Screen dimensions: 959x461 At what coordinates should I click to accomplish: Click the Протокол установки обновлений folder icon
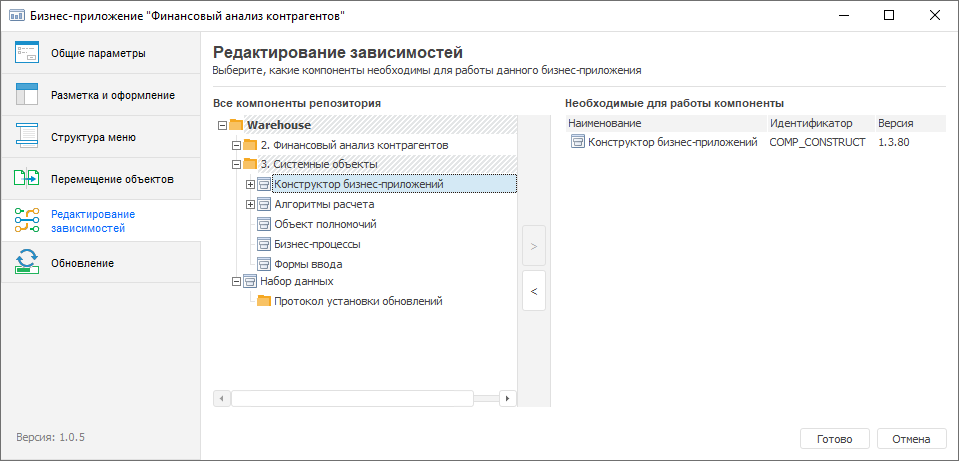click(x=264, y=301)
